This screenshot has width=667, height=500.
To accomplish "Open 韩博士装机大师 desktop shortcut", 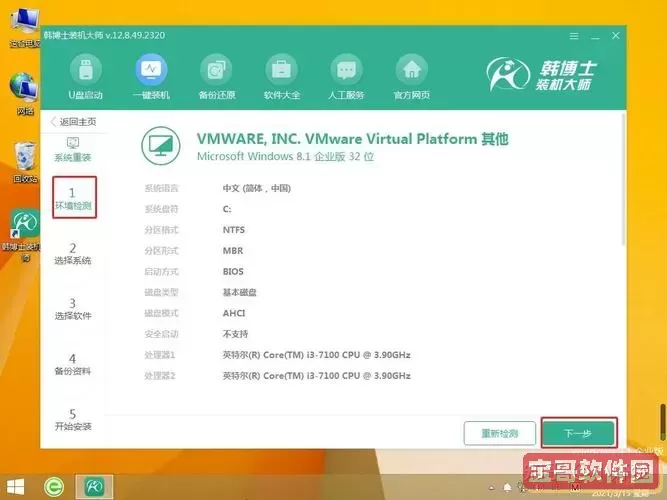I will point(23,235).
